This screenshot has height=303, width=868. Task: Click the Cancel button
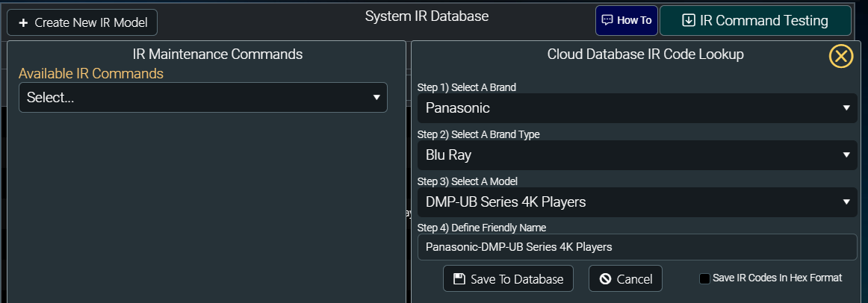click(625, 278)
